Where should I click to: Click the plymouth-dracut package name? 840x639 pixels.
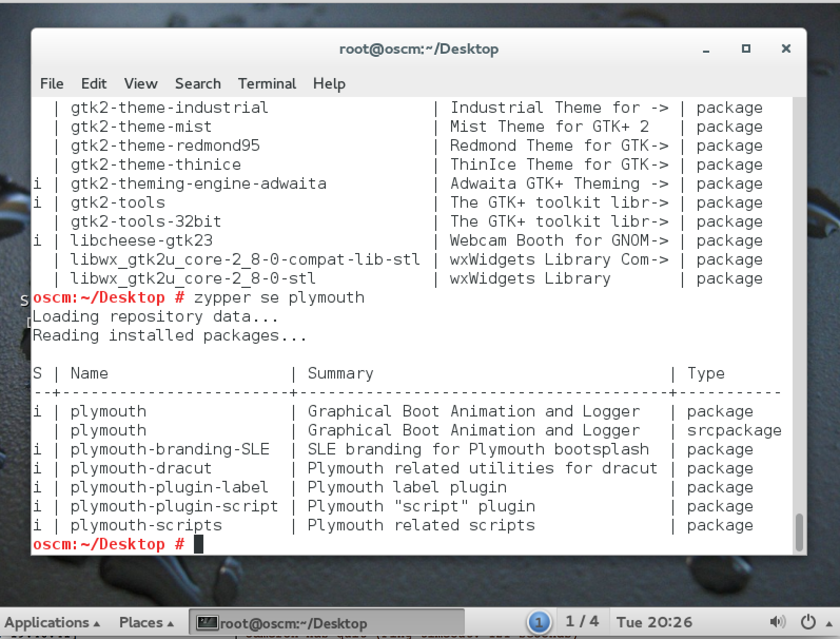coord(141,468)
